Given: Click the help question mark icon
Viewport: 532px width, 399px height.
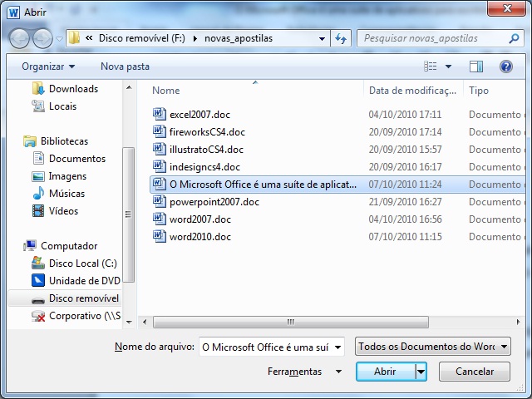Looking at the screenshot, I should point(505,66).
